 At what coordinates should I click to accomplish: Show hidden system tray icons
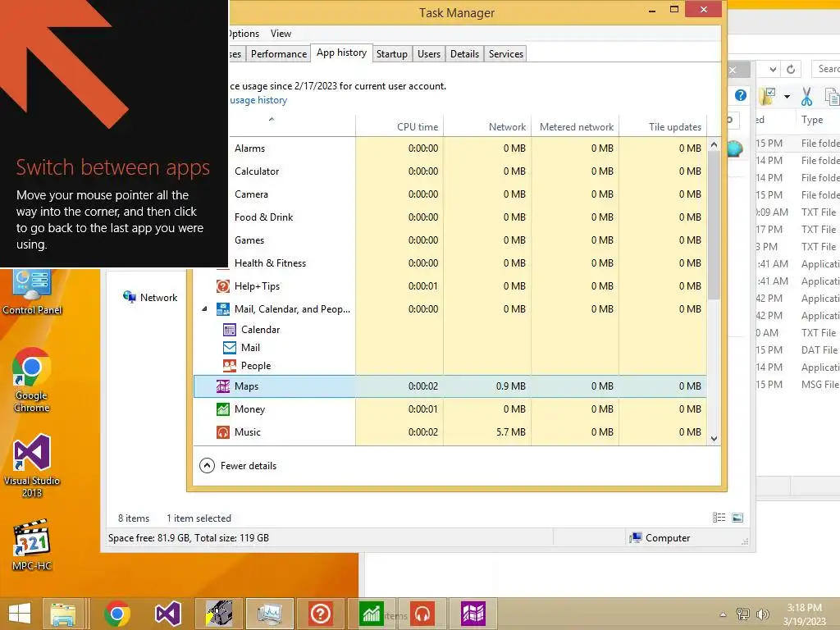click(724, 614)
